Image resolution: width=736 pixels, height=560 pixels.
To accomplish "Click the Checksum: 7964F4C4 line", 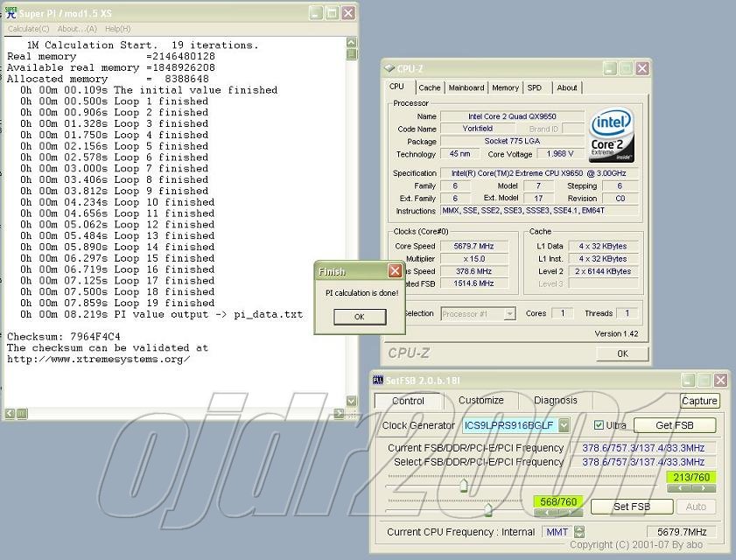I will pos(64,337).
